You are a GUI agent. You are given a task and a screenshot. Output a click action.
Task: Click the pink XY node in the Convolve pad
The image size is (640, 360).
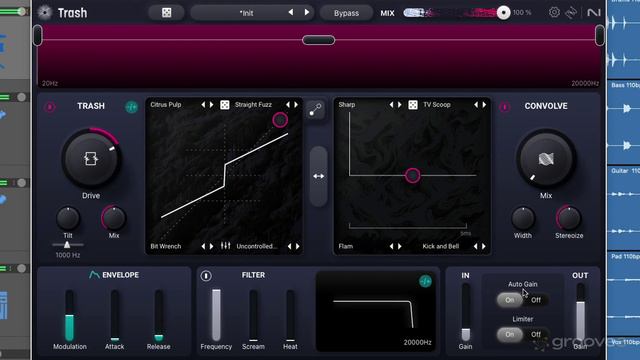pos(412,176)
